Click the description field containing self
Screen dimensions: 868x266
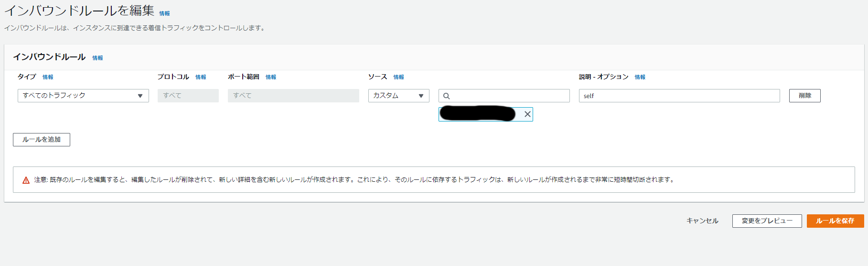click(679, 96)
